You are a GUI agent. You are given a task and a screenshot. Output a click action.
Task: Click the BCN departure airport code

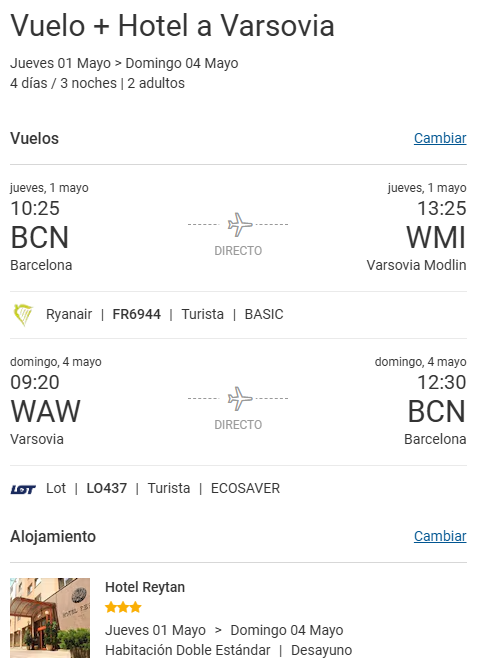[x=40, y=238]
